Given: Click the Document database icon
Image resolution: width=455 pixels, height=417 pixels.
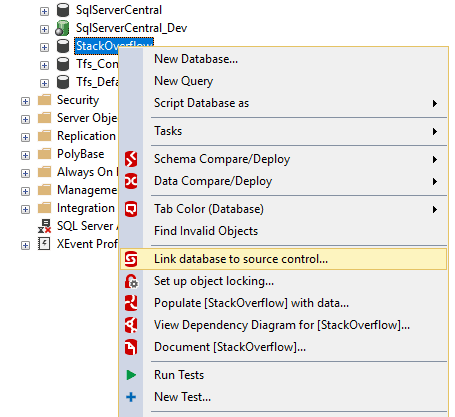Looking at the screenshot, I should coord(131,347).
